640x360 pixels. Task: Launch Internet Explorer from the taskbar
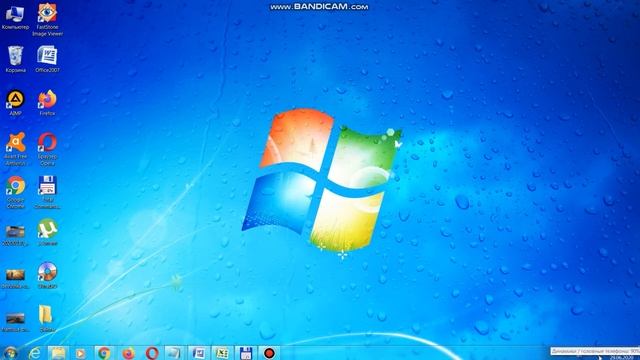[x=34, y=353]
